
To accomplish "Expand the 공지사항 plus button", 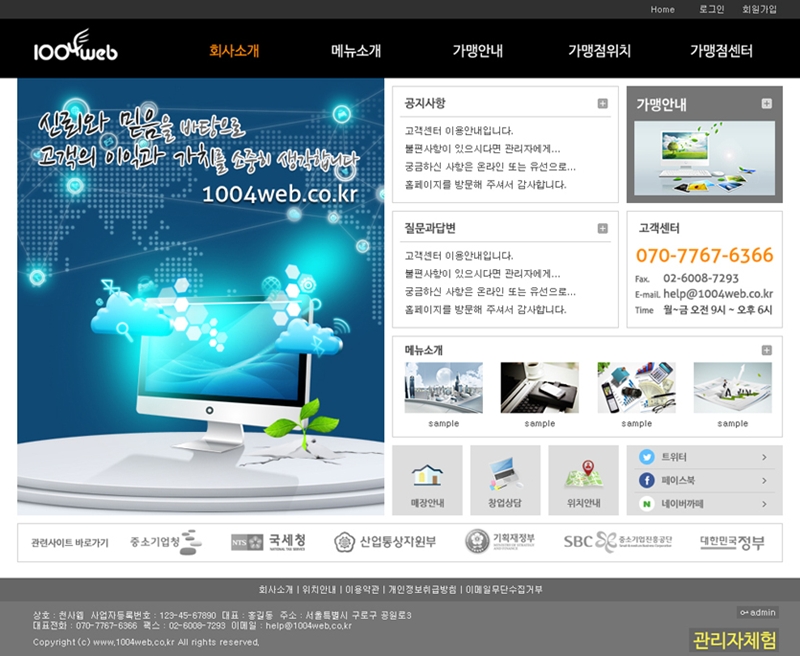I will click(602, 103).
